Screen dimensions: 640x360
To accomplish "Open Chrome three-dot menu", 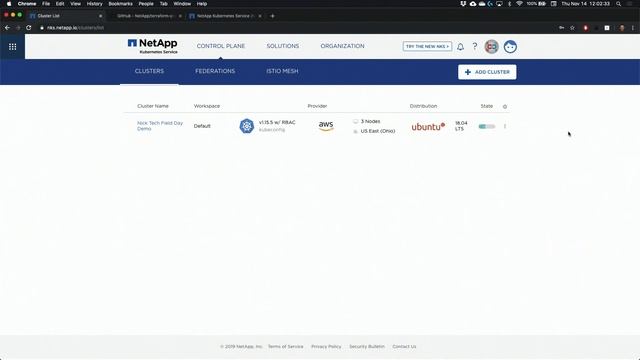I will 633,28.
